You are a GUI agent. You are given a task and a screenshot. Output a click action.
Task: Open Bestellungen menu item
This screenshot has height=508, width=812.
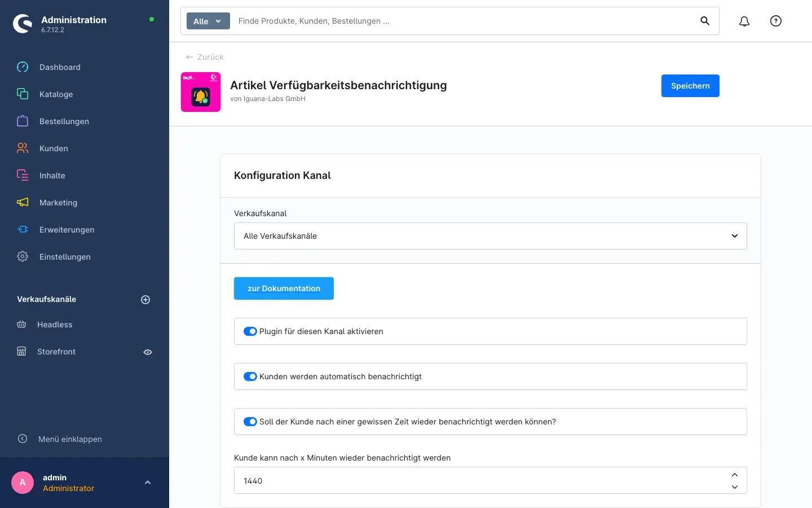[x=64, y=121]
